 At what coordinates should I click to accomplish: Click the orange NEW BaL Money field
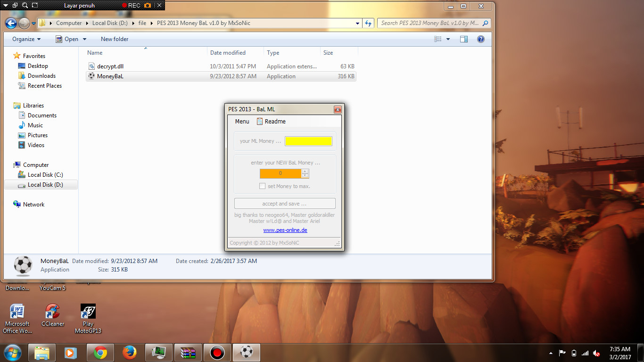(x=281, y=173)
